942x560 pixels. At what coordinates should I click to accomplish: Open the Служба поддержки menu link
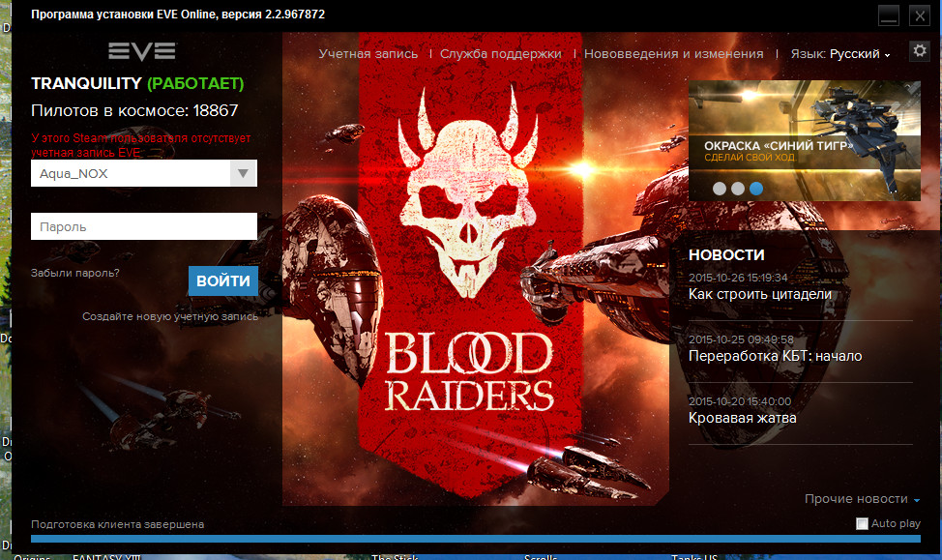coord(500,54)
